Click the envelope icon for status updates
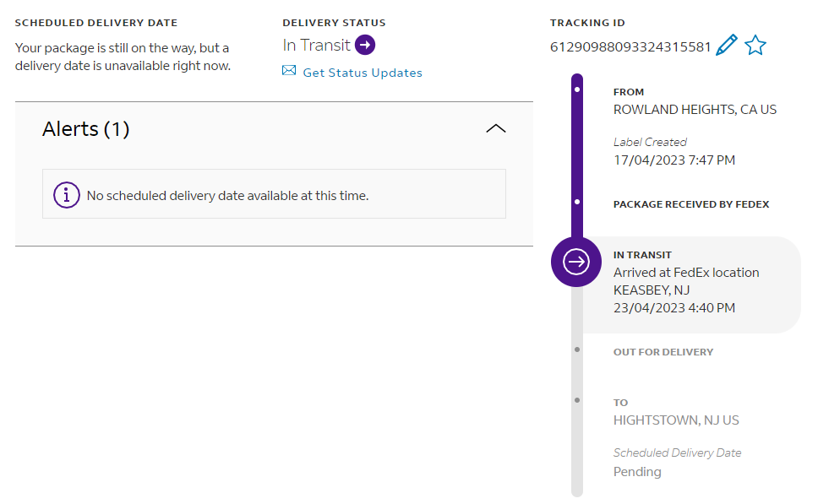The height and width of the screenshot is (504, 818). coord(289,72)
